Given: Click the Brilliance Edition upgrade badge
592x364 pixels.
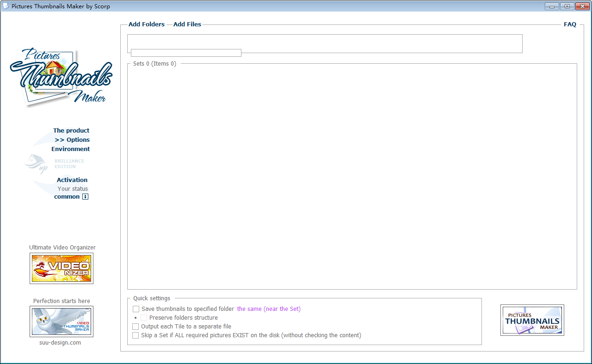Looking at the screenshot, I should click(55, 164).
